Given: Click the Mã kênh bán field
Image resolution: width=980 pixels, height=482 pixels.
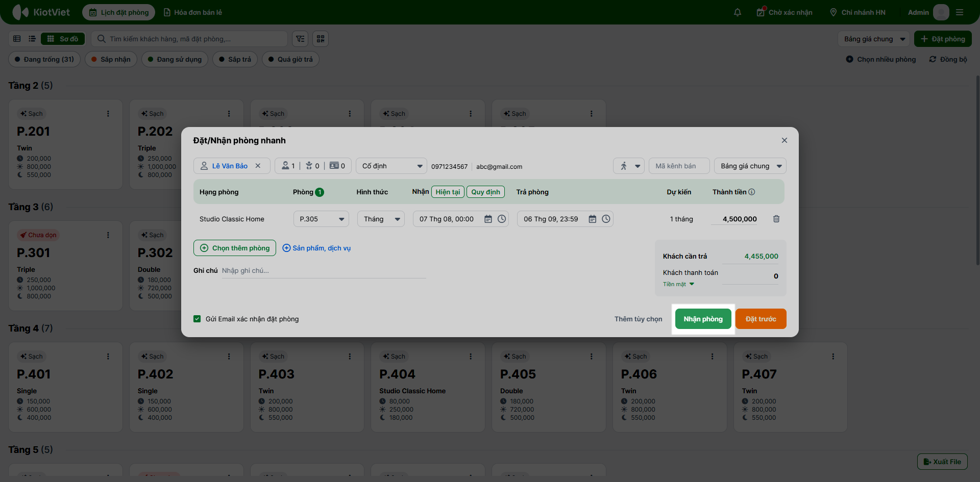Looking at the screenshot, I should [x=679, y=166].
